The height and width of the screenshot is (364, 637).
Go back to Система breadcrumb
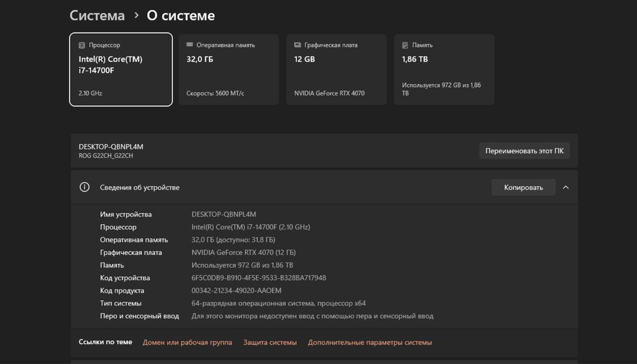coord(97,15)
